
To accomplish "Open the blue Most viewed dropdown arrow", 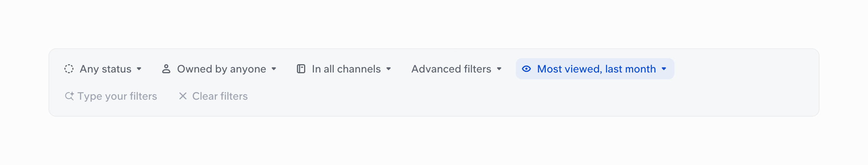I will pos(664,69).
